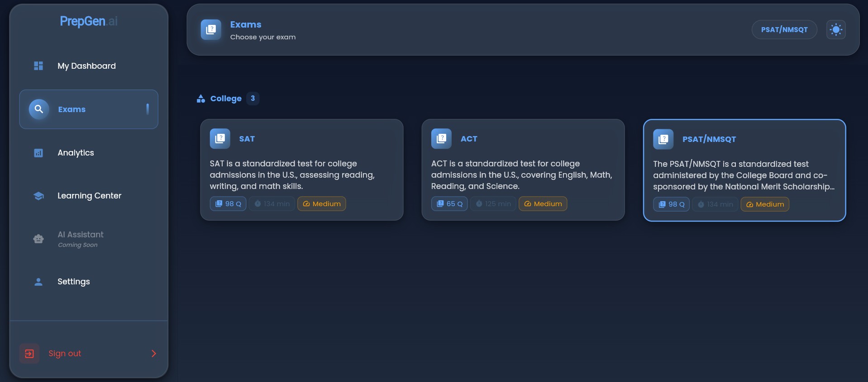Toggle the light/dark theme sun button
This screenshot has width=868, height=382.
coord(835,30)
